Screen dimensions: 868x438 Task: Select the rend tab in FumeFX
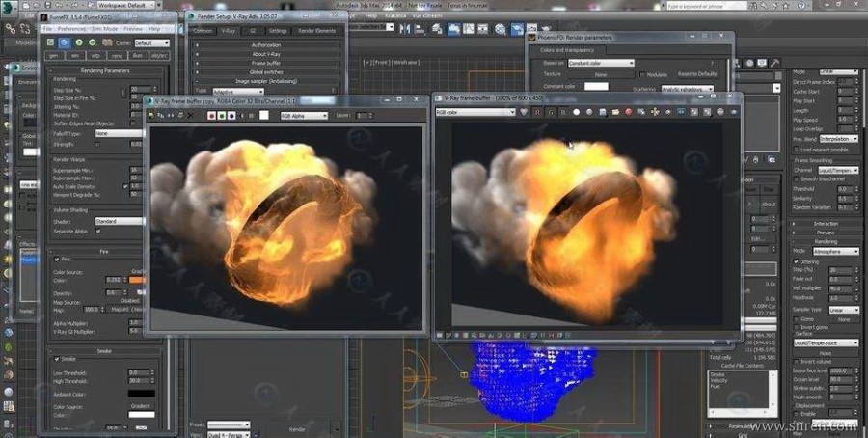tap(118, 56)
